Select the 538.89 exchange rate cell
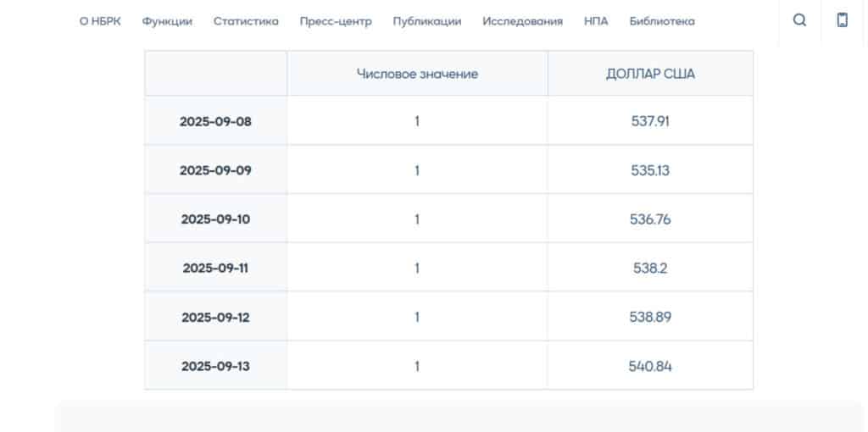The height and width of the screenshot is (432, 868). pos(650,317)
